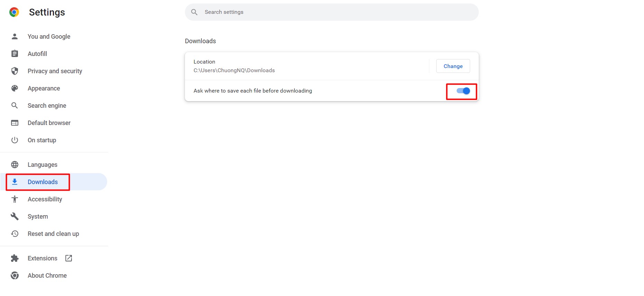Screen dimensions: 644x296
Task: Click the You and Google person icon
Action: (x=15, y=36)
